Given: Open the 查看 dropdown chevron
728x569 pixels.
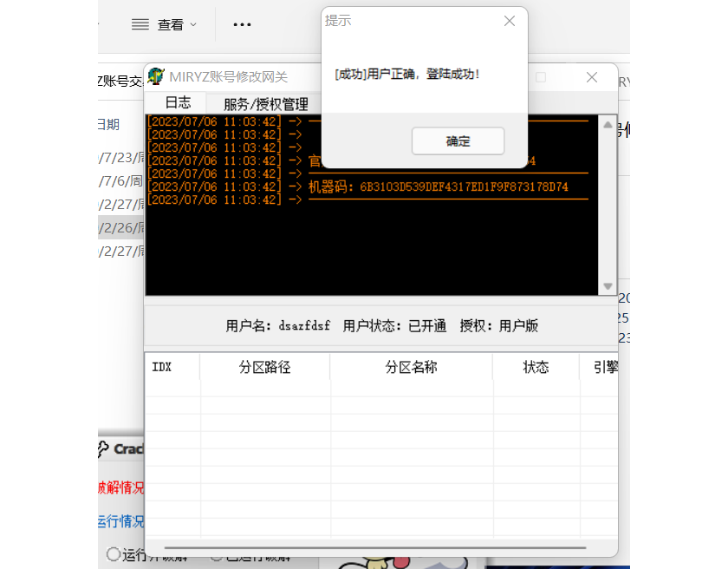Looking at the screenshot, I should coord(195,24).
